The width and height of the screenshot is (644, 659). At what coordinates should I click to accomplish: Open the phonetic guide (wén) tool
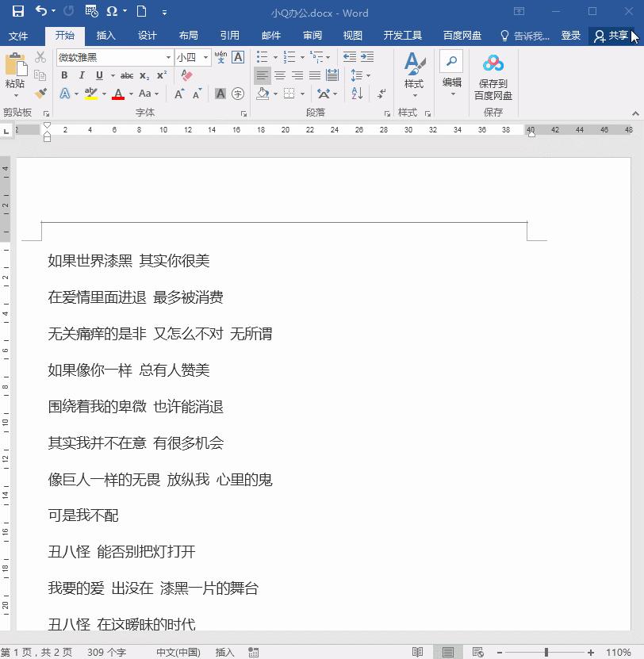pyautogui.click(x=220, y=57)
